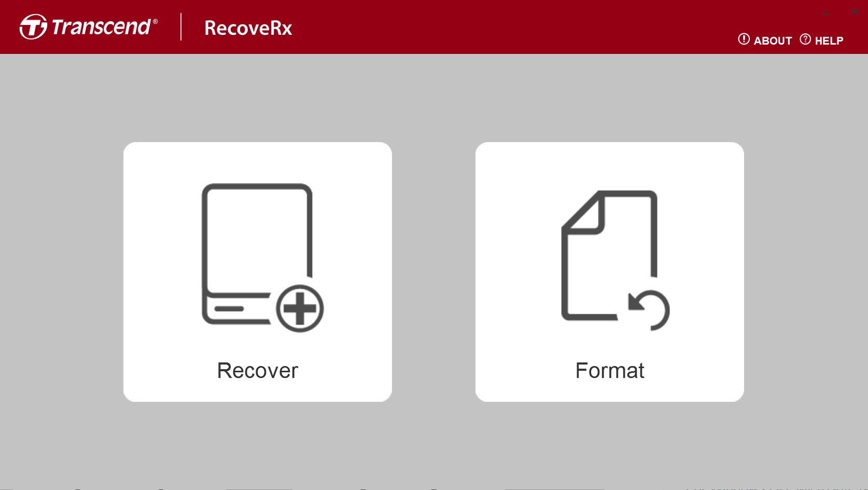Click the drive with plus Recover icon
Image resolution: width=868 pixels, height=490 pixels.
coord(263,258)
